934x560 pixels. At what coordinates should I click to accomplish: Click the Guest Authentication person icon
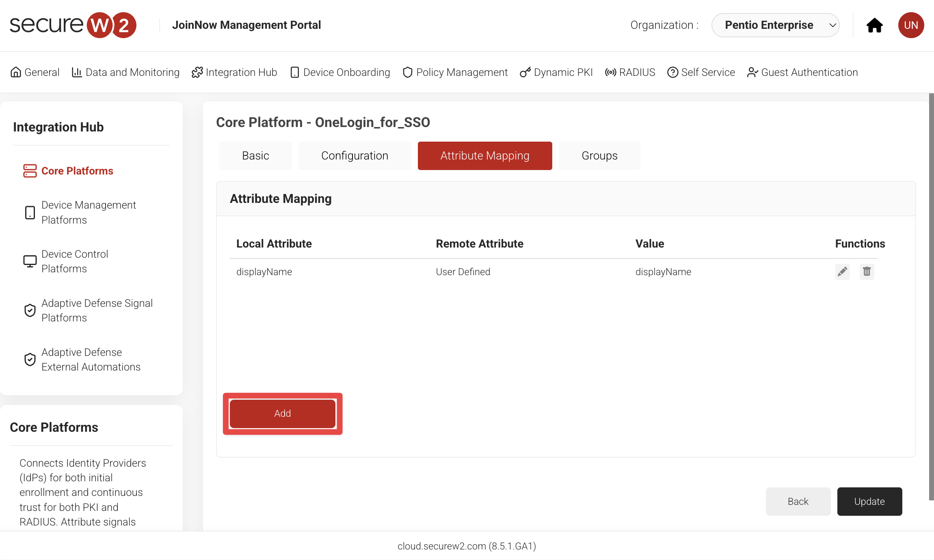point(752,72)
